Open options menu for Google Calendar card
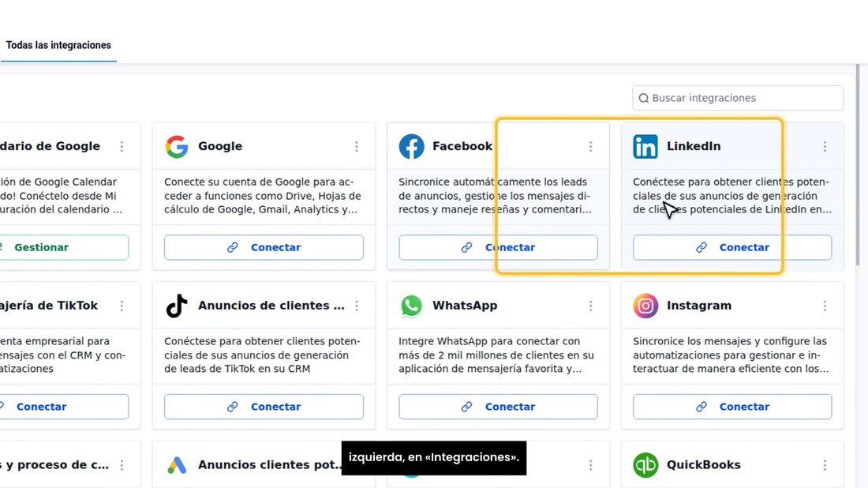The image size is (868, 488). [x=122, y=146]
